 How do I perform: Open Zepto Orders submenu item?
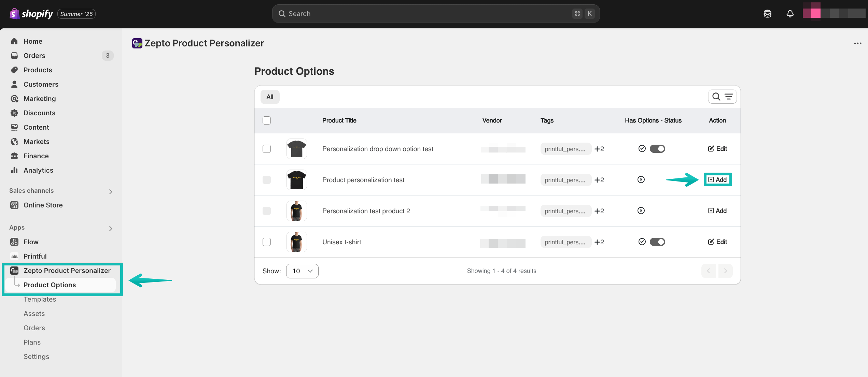coord(34,328)
